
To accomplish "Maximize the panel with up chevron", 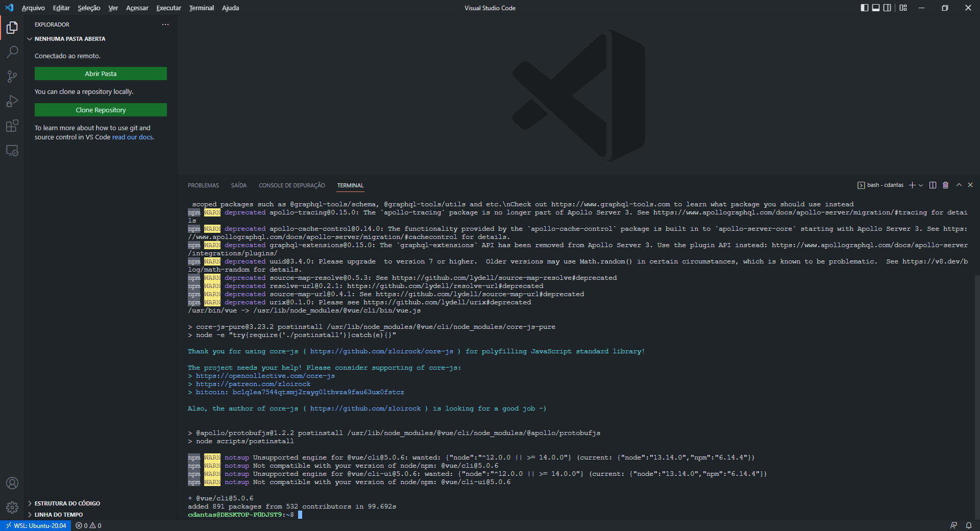I will point(959,185).
